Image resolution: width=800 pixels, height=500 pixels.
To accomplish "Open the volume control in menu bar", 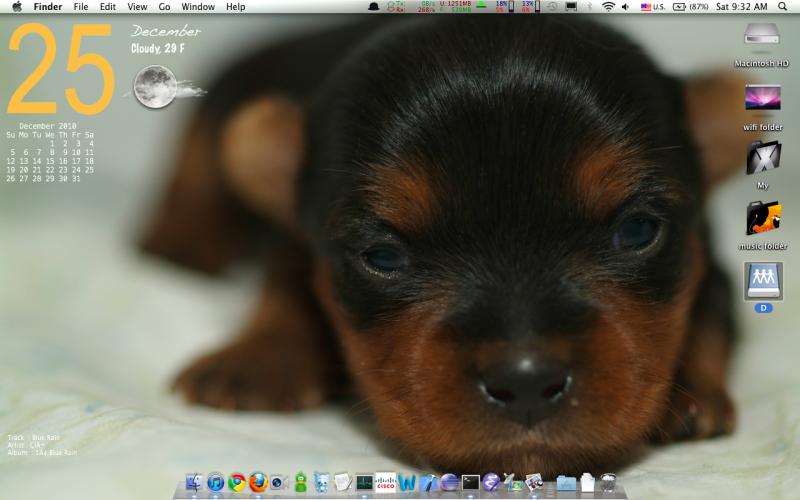I will tap(626, 7).
